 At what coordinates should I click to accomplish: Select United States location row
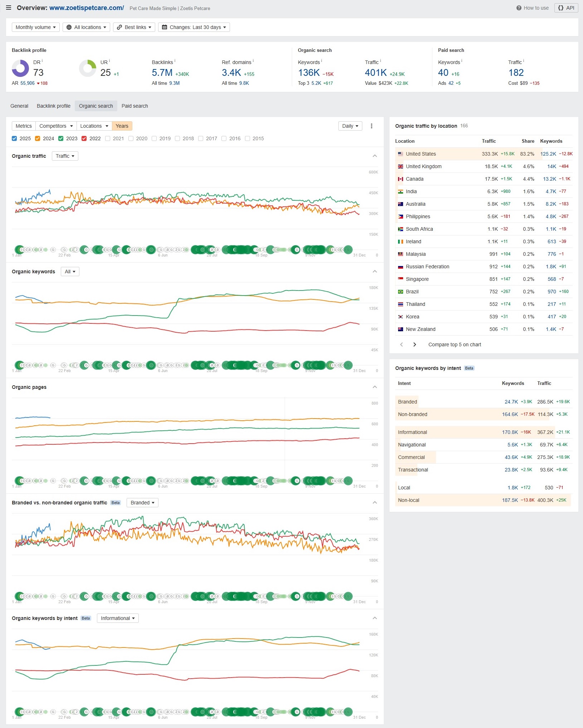point(421,154)
